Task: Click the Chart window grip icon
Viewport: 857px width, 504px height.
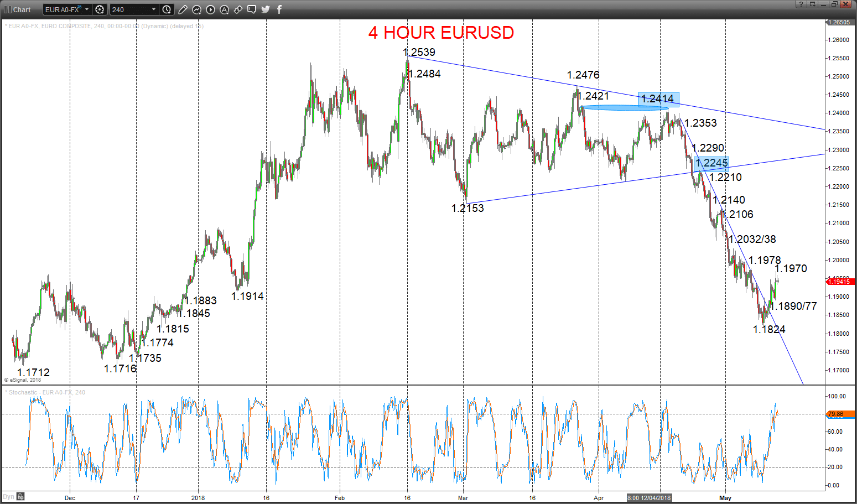Action: click(8, 9)
